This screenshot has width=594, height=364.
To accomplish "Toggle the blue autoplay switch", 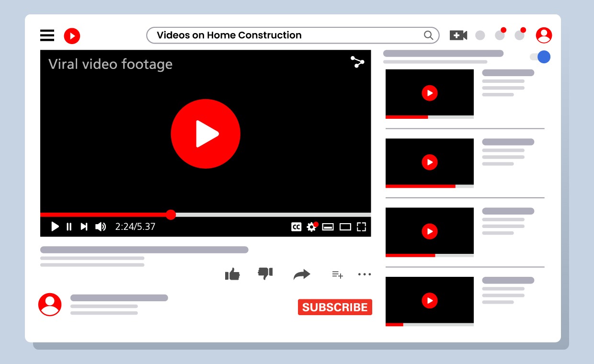I will [540, 57].
